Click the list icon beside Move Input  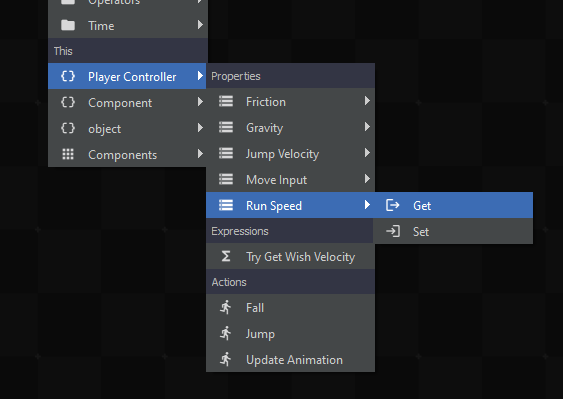[x=226, y=179]
